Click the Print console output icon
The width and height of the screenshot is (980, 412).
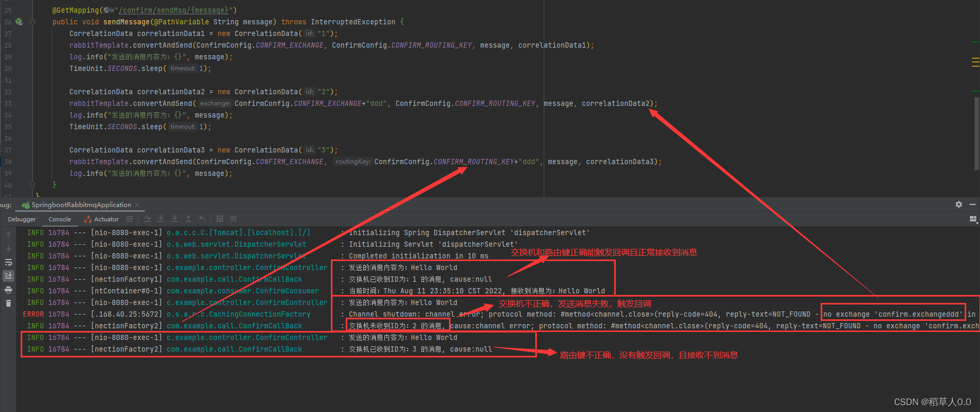(x=8, y=290)
